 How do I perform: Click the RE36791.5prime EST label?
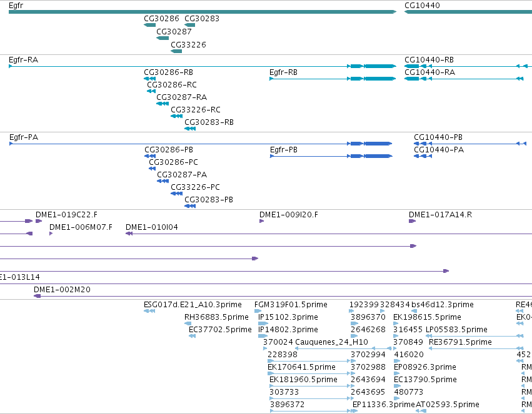(x=460, y=343)
